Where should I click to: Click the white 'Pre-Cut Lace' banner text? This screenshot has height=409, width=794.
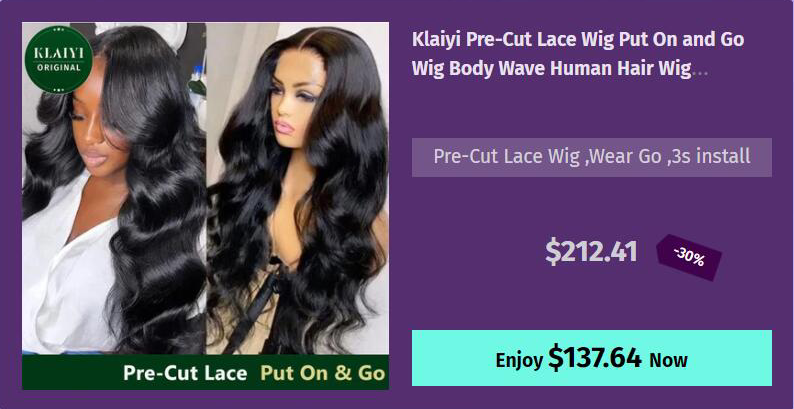point(185,374)
